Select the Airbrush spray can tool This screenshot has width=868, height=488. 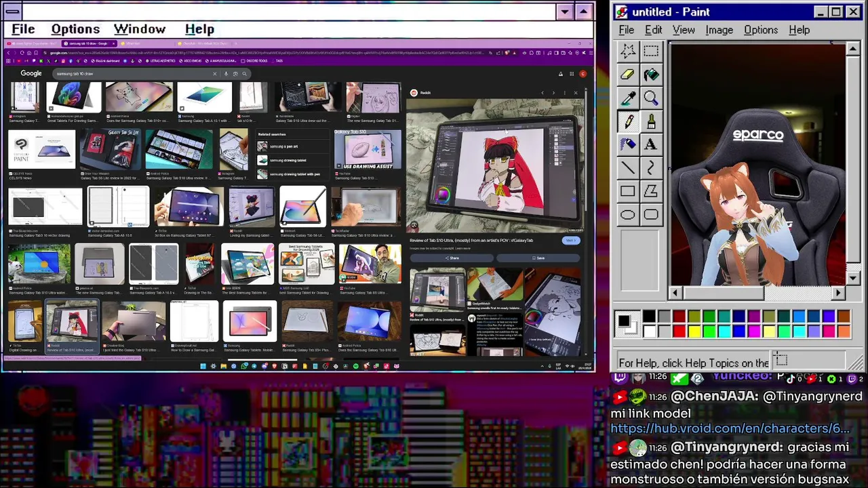tap(628, 144)
